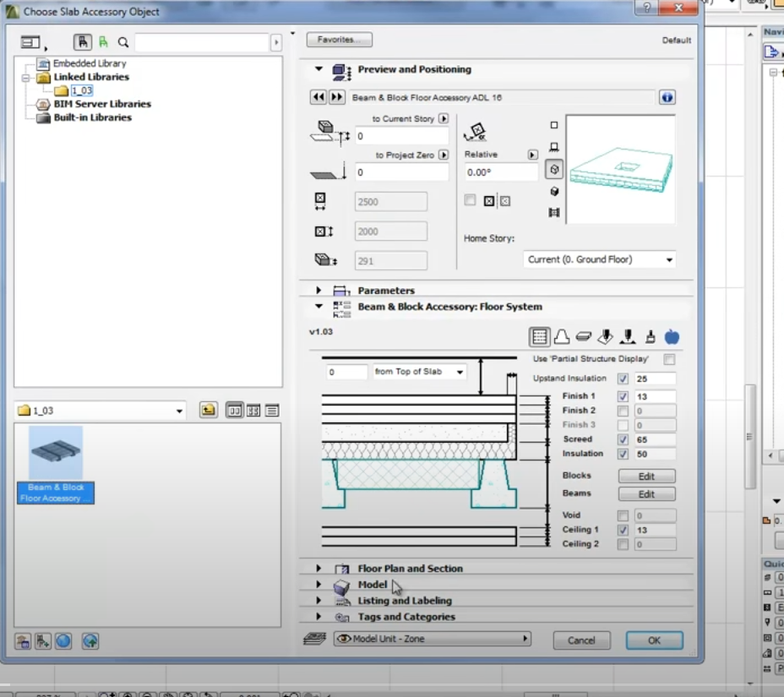Click the library search text field
The height and width of the screenshot is (697, 784).
202,42
